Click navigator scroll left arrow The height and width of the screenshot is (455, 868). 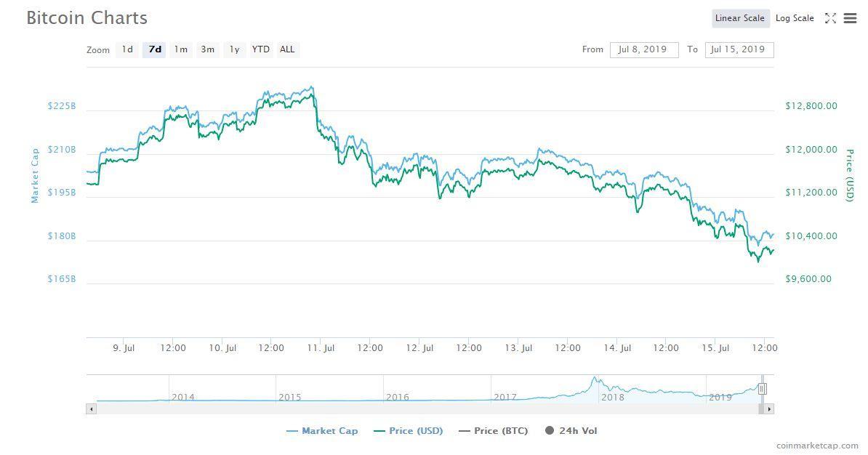[91, 409]
